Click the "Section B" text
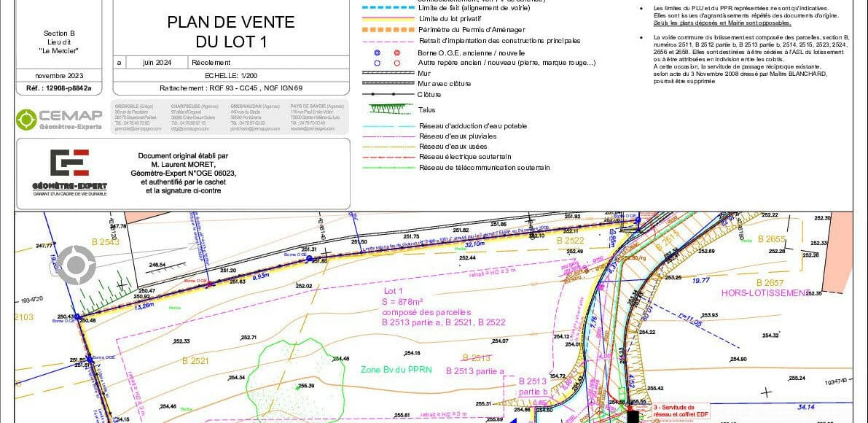 [59, 34]
